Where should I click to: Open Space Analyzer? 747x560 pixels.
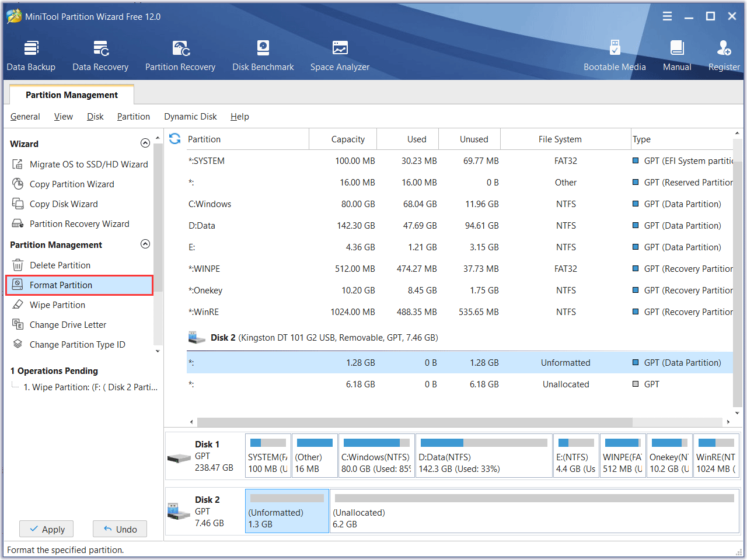click(340, 56)
